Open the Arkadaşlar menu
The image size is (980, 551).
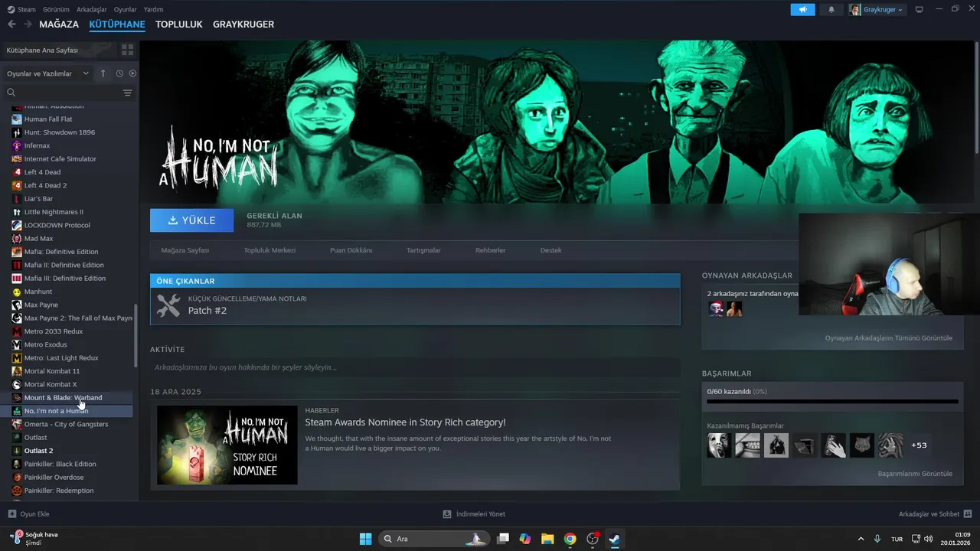coord(92,9)
